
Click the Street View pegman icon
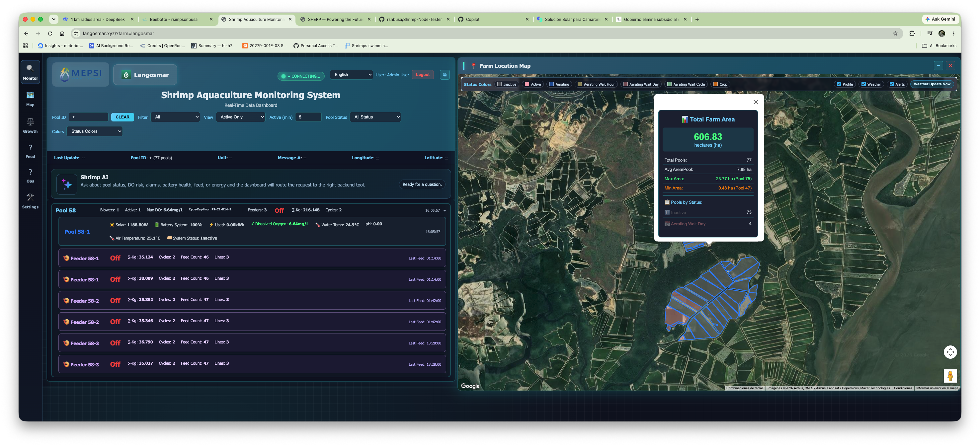(950, 376)
